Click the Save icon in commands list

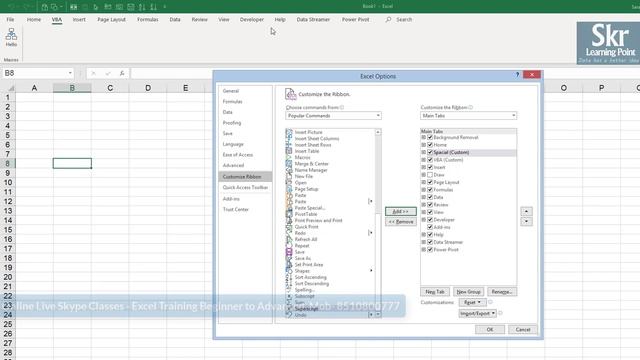point(289,252)
